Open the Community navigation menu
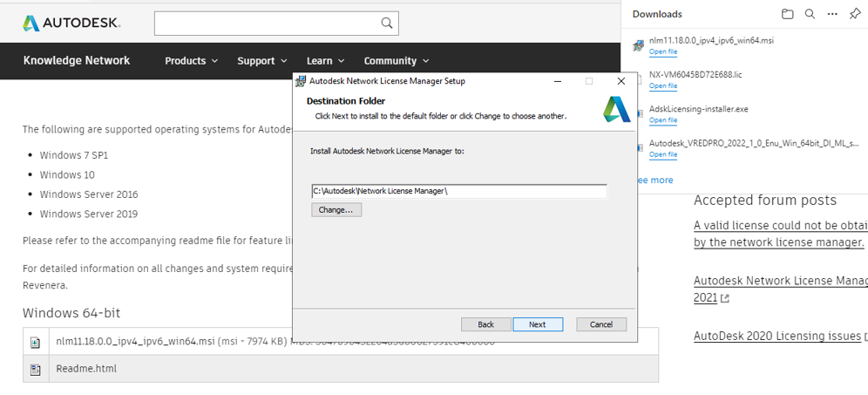This screenshot has height=395, width=868. tap(397, 61)
